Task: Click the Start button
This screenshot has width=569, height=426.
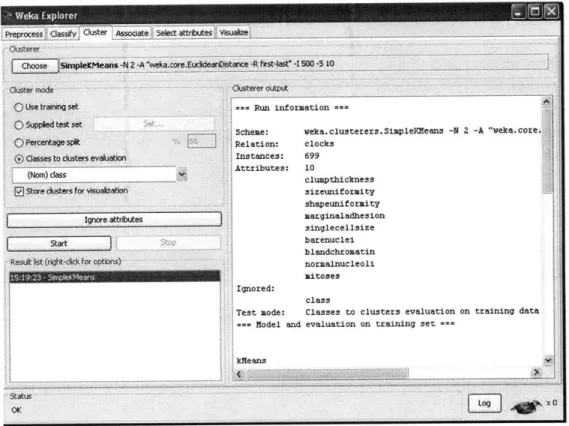Action: (x=59, y=243)
